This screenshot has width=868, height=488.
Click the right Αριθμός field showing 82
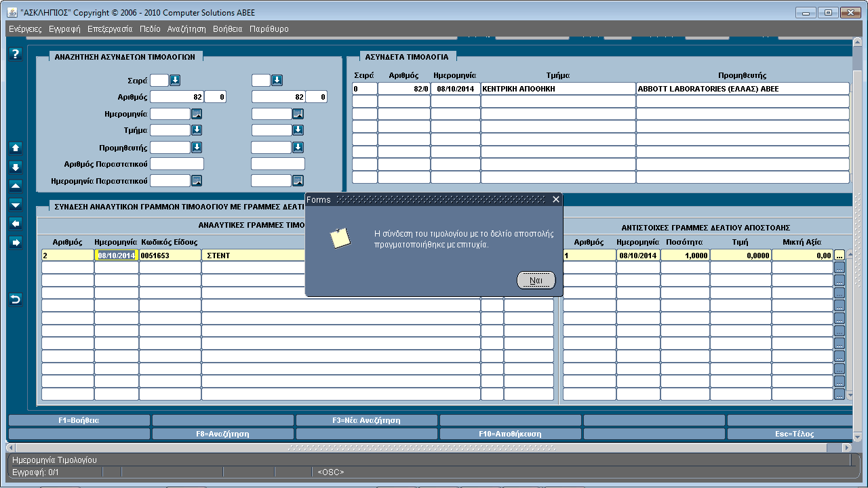tap(278, 97)
